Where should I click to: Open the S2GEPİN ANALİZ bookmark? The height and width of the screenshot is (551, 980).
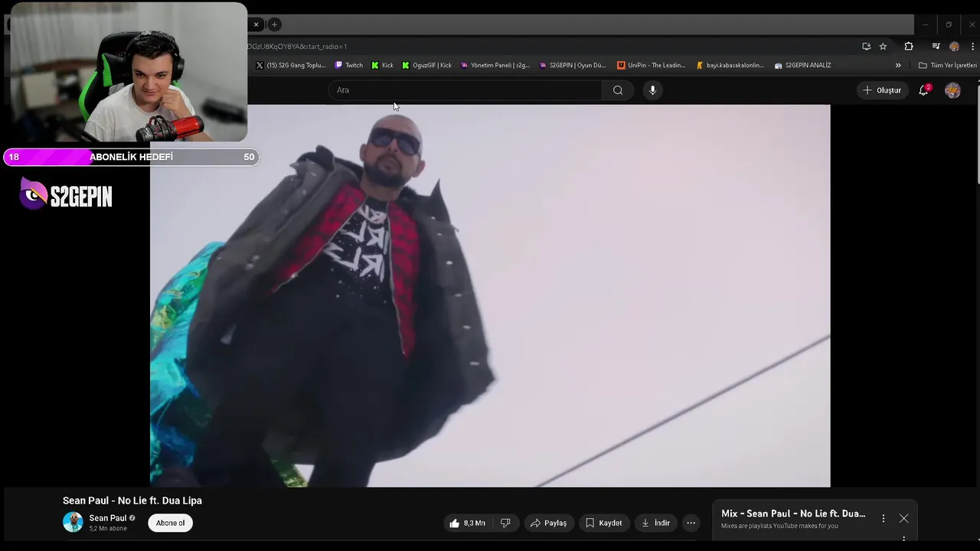[803, 65]
